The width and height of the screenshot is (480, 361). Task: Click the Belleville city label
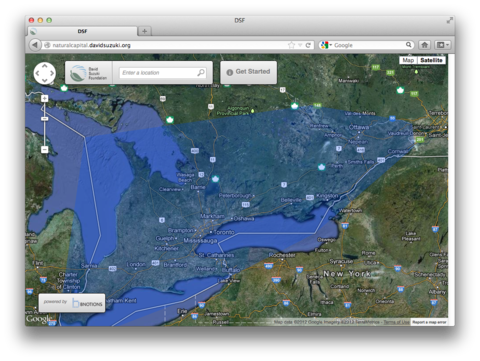[291, 200]
